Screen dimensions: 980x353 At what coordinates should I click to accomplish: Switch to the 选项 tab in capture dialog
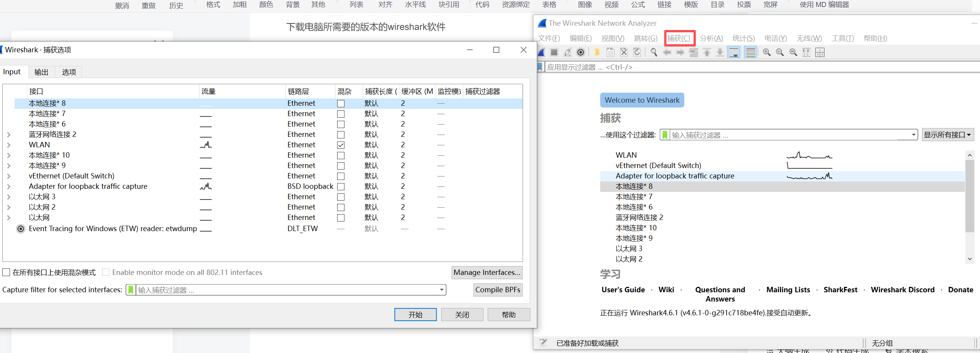pyautogui.click(x=69, y=72)
